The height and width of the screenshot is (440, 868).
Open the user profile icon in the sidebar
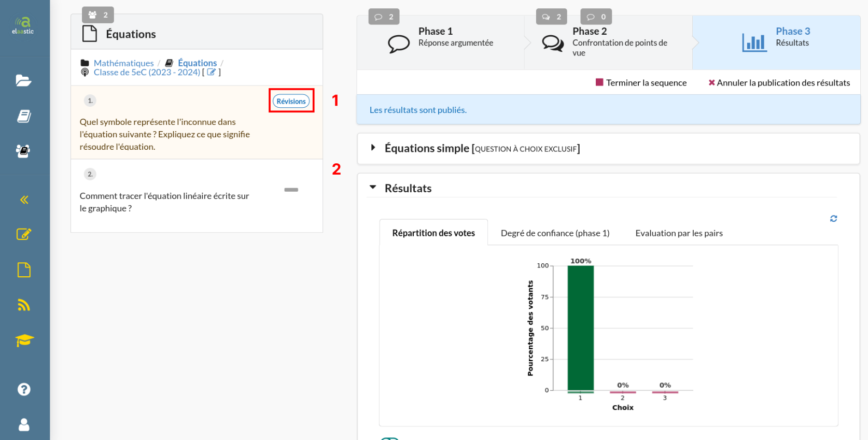24,425
